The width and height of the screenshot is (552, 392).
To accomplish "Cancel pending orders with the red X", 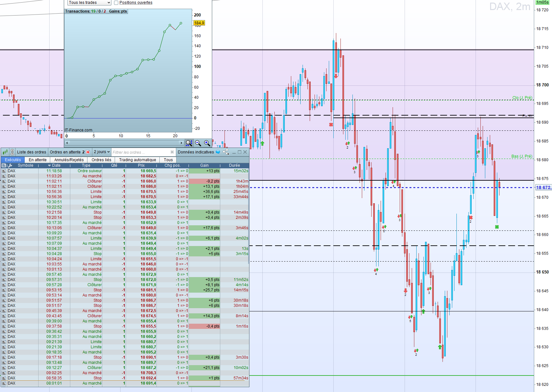I will click(88, 152).
